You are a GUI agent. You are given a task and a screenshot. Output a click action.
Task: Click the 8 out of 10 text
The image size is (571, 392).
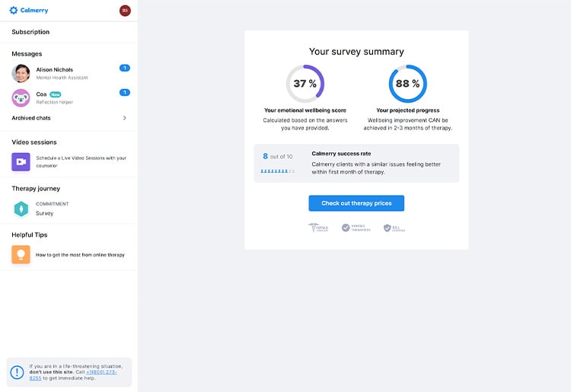[277, 157]
